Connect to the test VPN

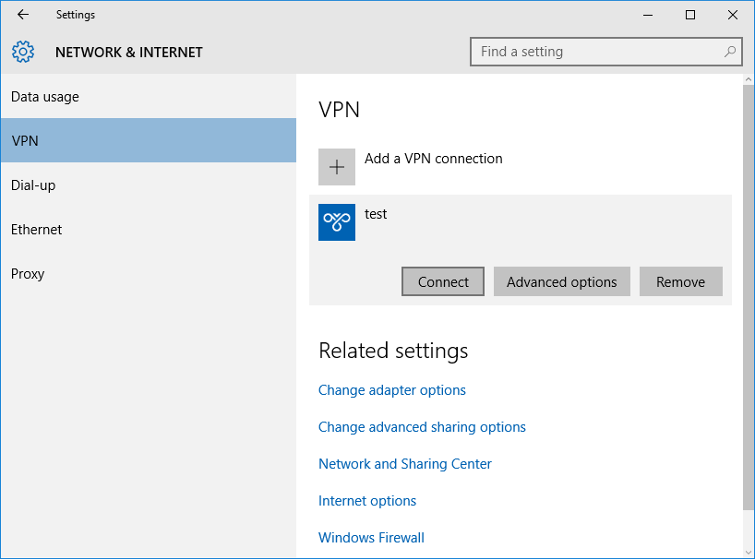coord(443,282)
